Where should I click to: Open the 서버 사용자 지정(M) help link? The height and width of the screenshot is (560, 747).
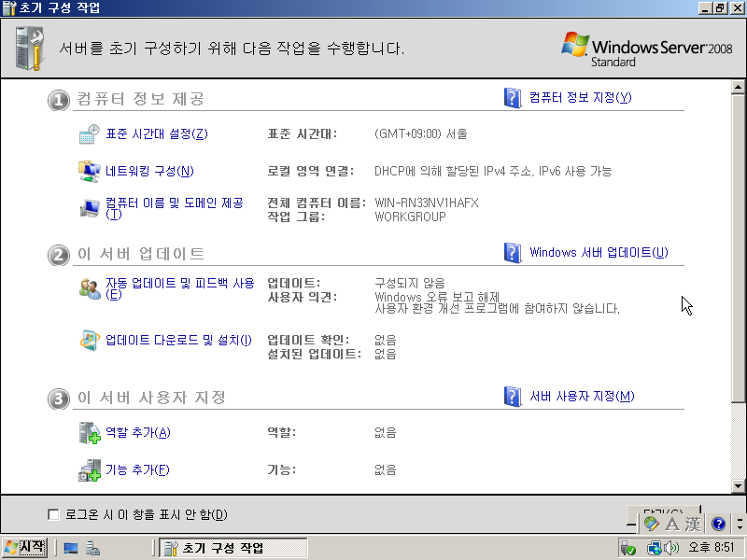point(582,396)
